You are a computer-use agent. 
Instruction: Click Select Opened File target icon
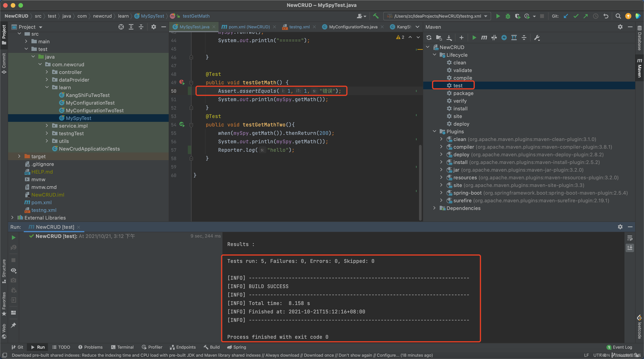click(x=121, y=27)
